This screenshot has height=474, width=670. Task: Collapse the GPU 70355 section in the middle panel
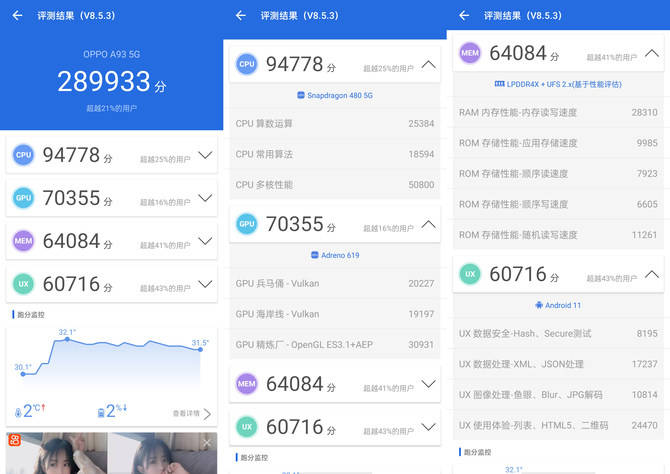(429, 224)
